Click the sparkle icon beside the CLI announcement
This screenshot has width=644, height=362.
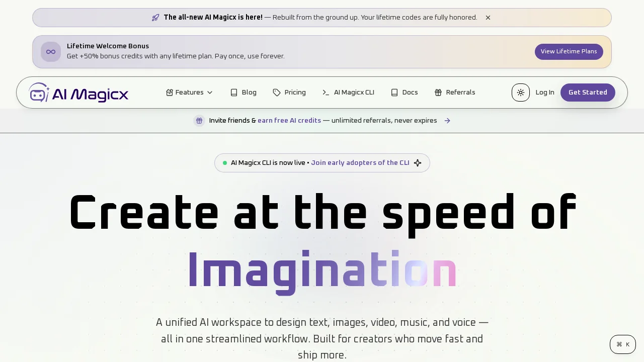418,163
